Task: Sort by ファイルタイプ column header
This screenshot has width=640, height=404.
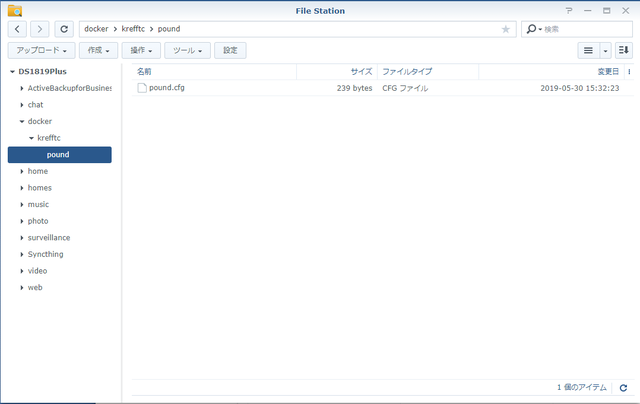Action: (x=428, y=72)
